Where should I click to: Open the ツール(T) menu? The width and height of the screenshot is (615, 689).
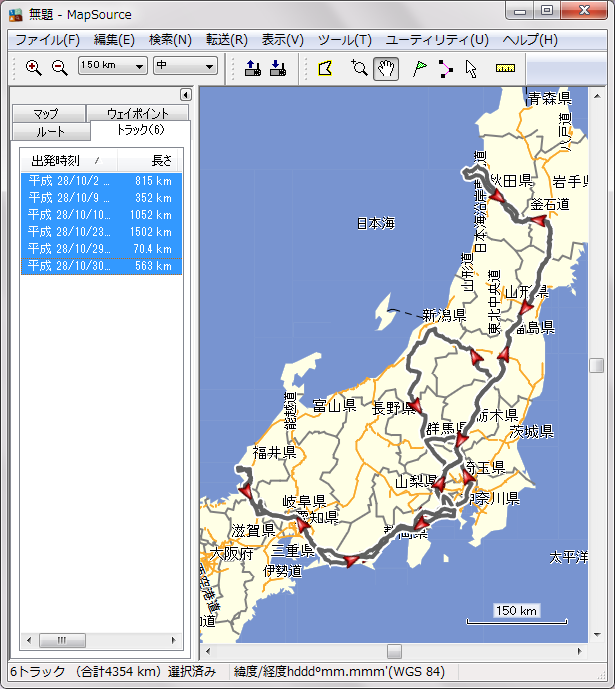[344, 40]
